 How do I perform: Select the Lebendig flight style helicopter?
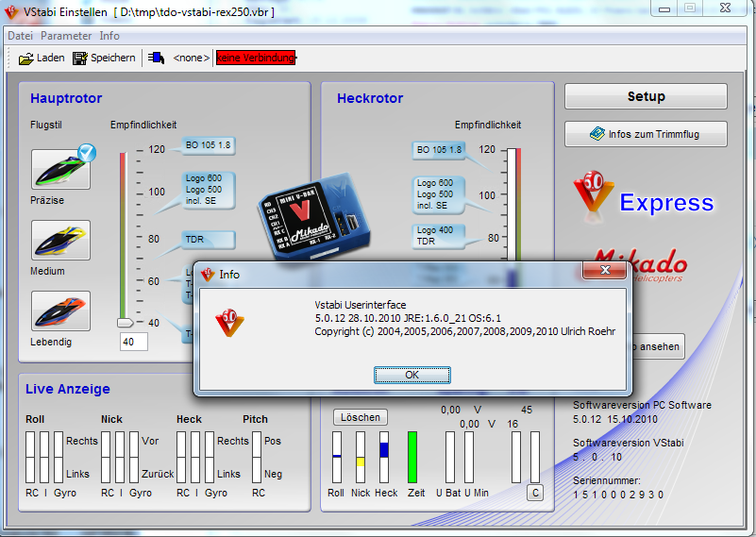point(60,310)
